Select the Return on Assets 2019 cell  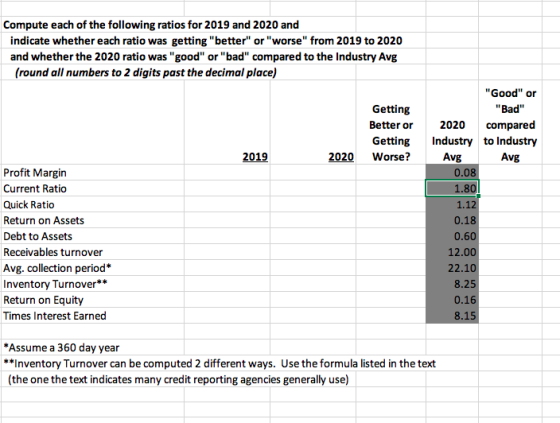click(x=227, y=220)
